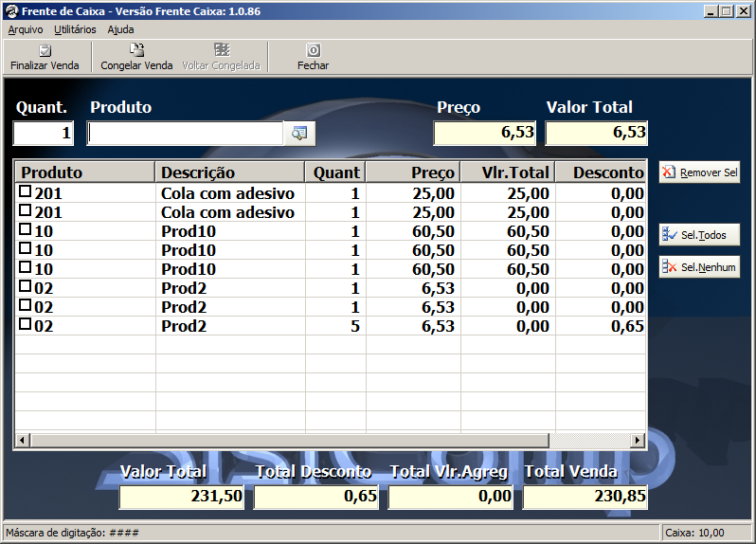Open the Ajuda menu

(120, 30)
